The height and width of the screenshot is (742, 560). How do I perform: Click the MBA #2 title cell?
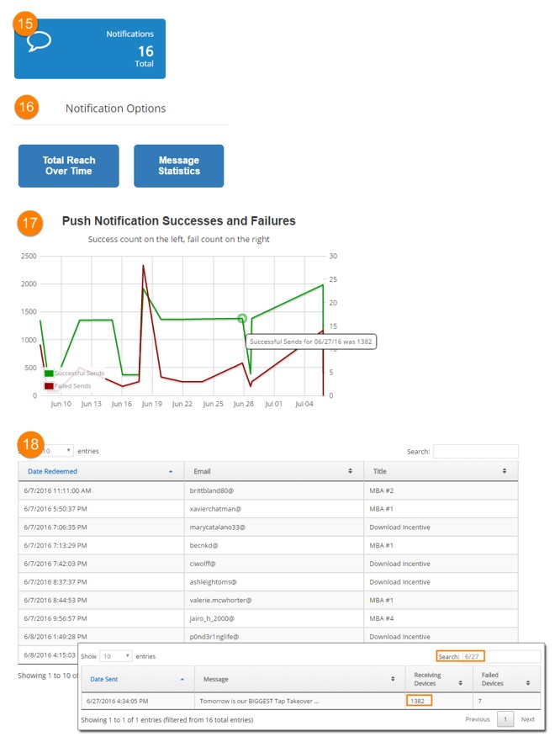(x=441, y=490)
